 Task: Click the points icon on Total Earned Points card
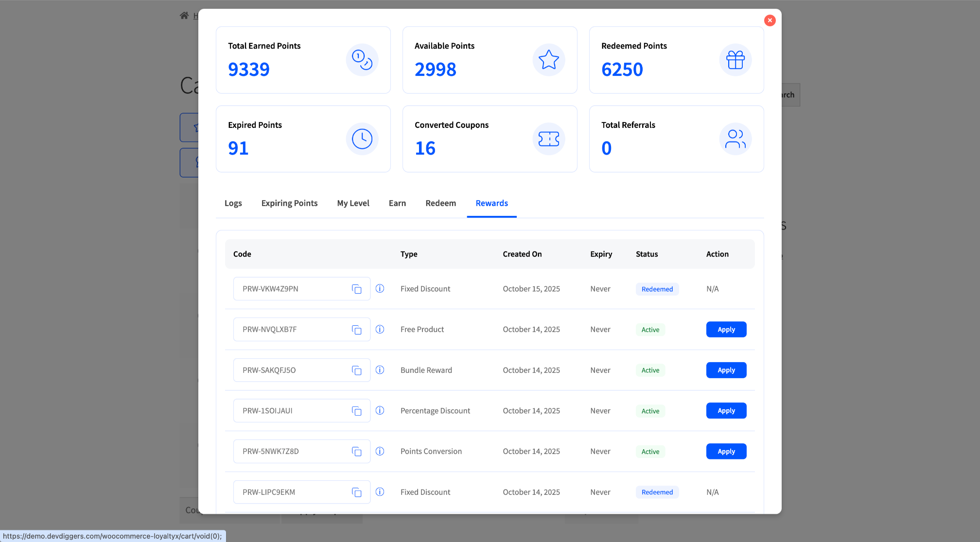coord(362,60)
